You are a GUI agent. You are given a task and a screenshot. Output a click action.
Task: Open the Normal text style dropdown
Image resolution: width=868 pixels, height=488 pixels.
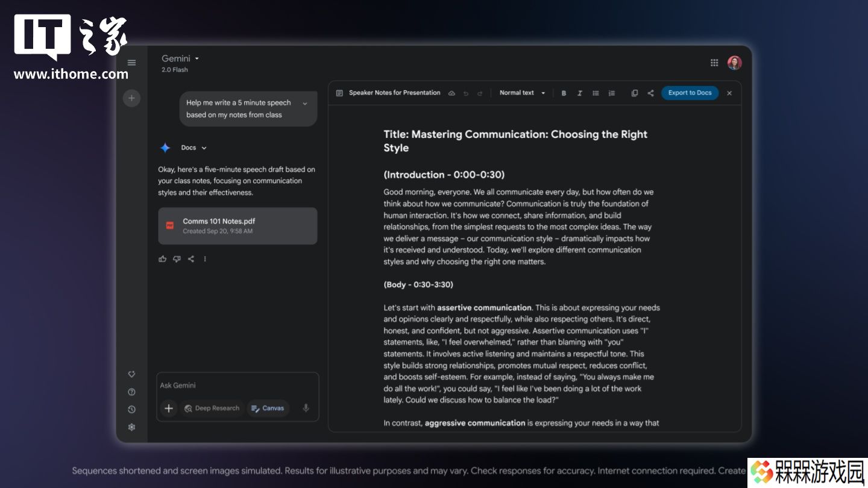point(522,93)
